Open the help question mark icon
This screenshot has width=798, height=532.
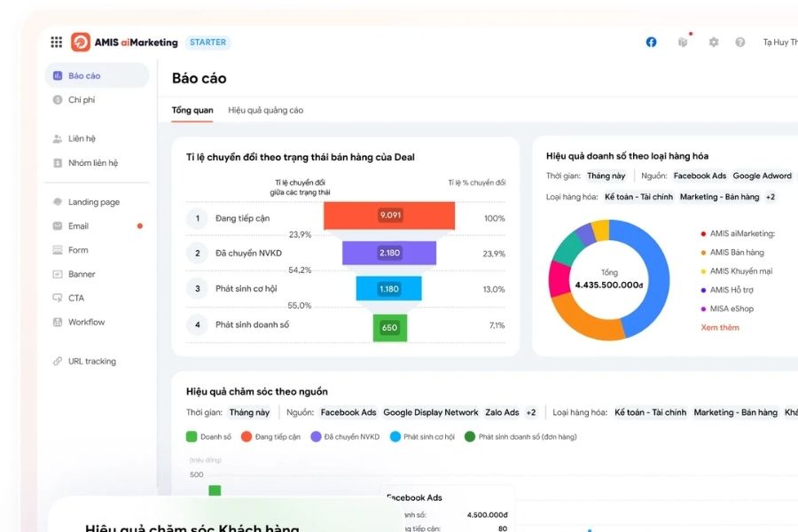(740, 43)
